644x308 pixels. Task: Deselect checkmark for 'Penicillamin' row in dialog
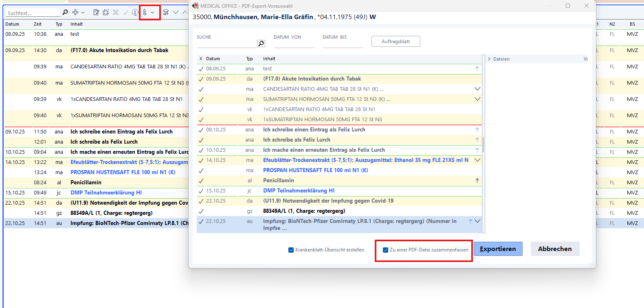(x=201, y=181)
